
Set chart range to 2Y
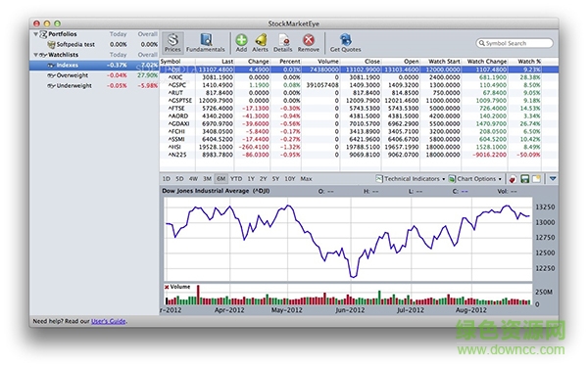pos(264,179)
